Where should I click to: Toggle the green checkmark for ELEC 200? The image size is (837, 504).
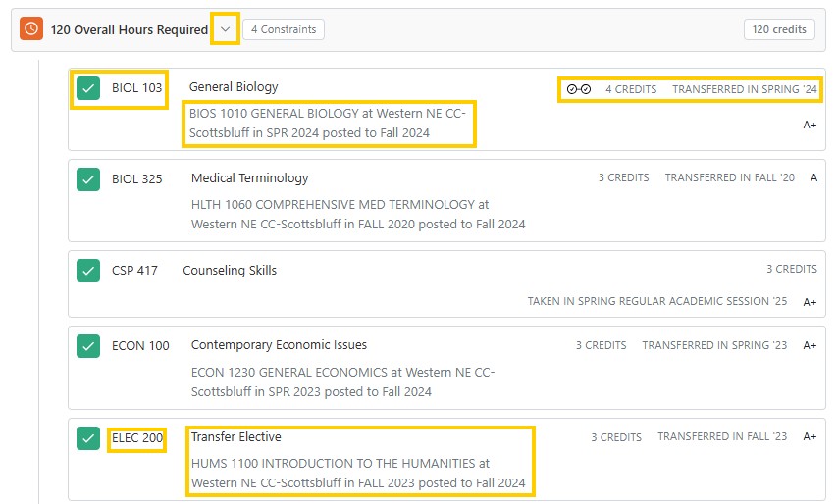(x=88, y=438)
